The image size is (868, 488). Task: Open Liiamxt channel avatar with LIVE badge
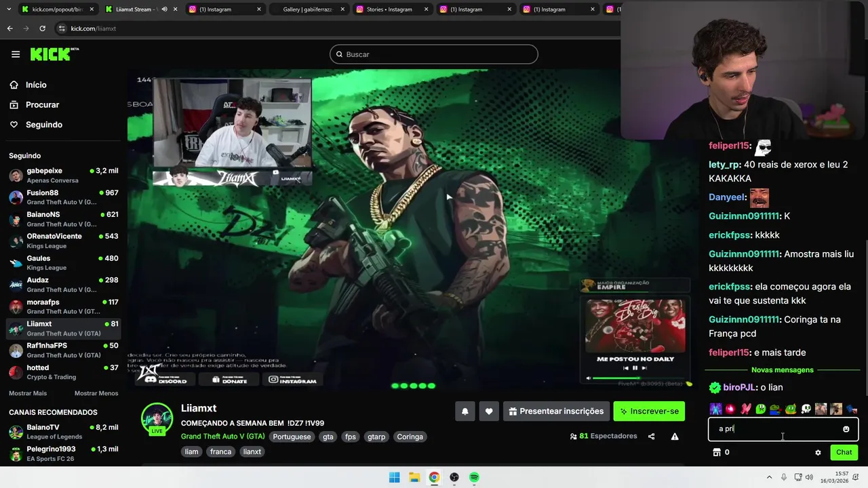tap(157, 420)
